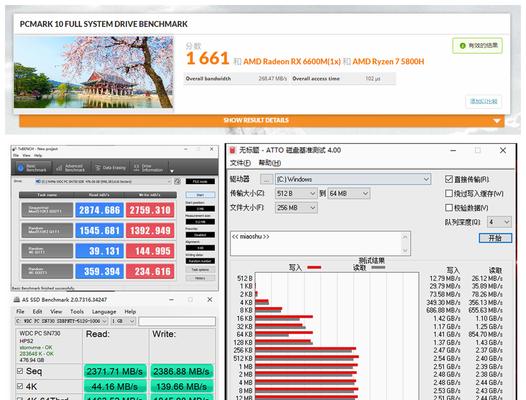Click PCMark compare link under valid result

tap(483, 101)
